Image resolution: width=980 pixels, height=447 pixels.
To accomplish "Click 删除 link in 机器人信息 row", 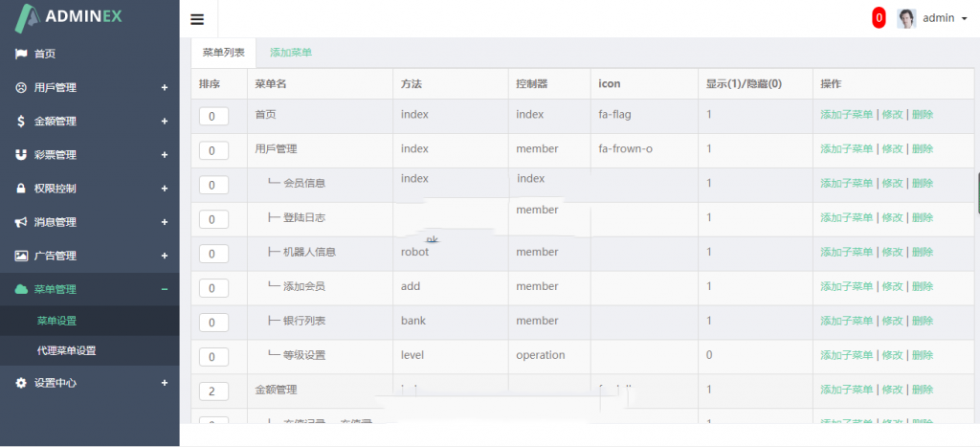I will tap(922, 253).
